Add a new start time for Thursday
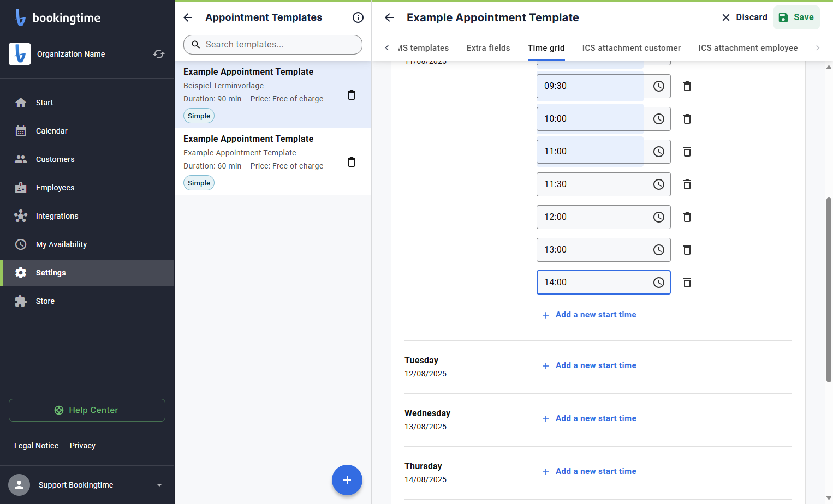 (x=589, y=471)
